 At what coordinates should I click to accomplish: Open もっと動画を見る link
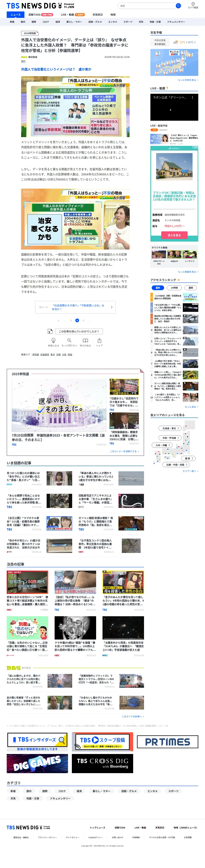pos(188,272)
